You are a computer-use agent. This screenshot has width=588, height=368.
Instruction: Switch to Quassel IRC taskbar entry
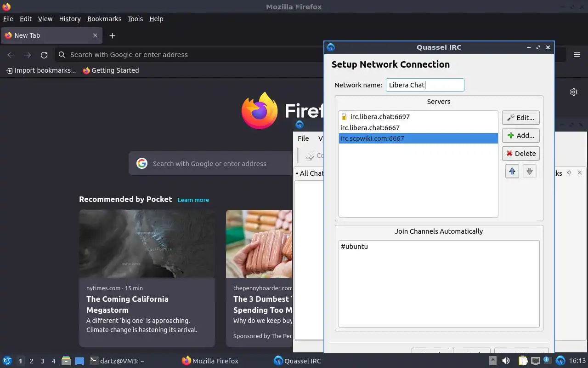(298, 361)
